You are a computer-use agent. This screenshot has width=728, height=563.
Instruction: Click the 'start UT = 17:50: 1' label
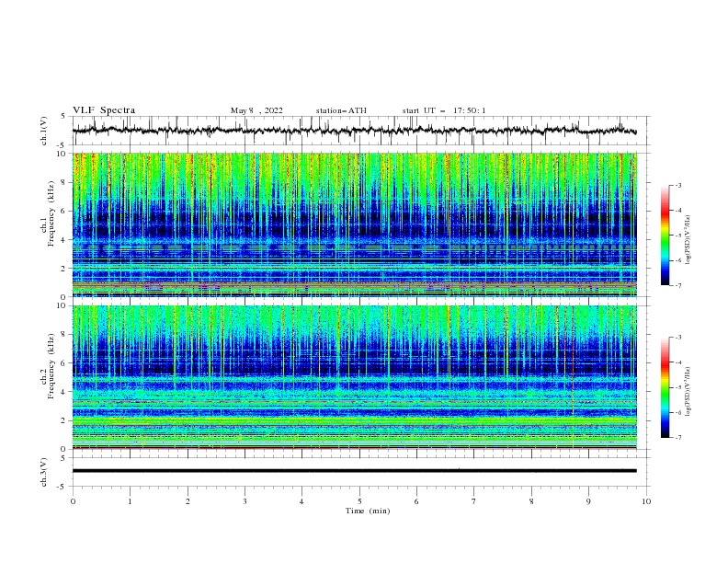[x=444, y=110]
